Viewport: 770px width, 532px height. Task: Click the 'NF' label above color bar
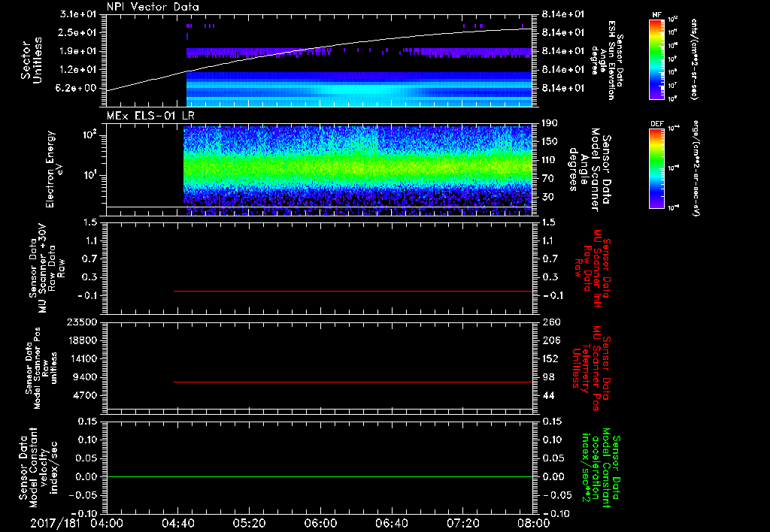pyautogui.click(x=656, y=15)
